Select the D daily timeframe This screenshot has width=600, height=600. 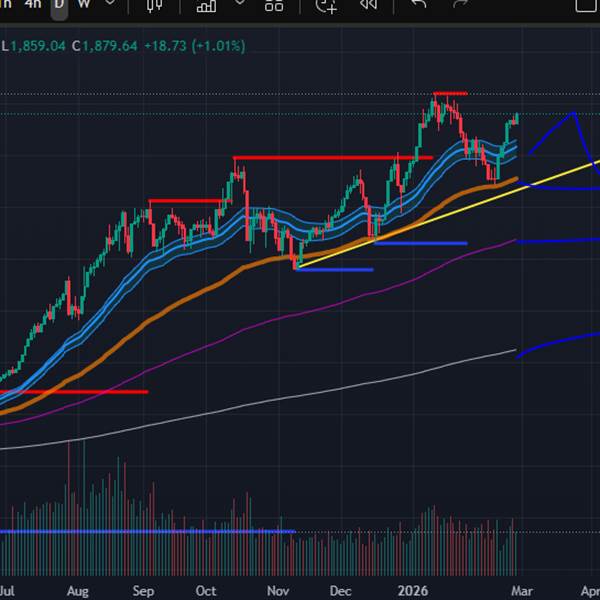pyautogui.click(x=59, y=4)
